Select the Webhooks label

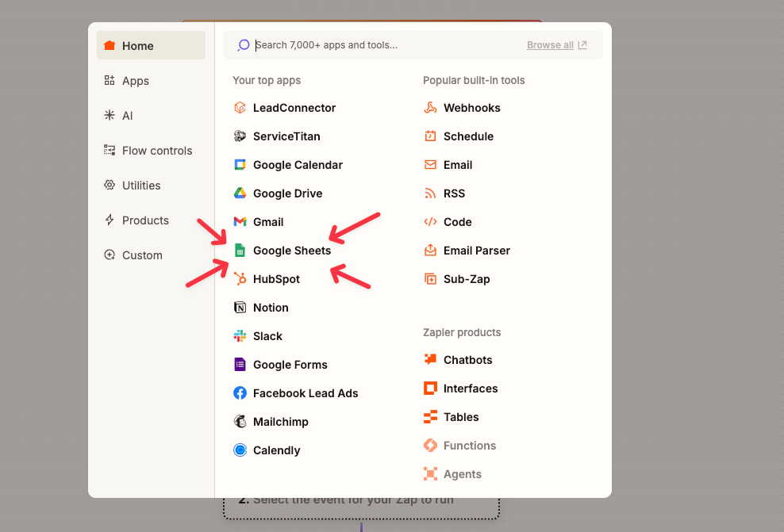(471, 108)
